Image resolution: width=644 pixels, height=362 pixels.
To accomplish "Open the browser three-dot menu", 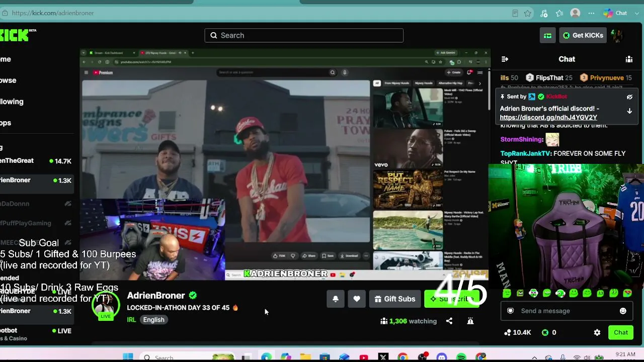I will tap(591, 13).
